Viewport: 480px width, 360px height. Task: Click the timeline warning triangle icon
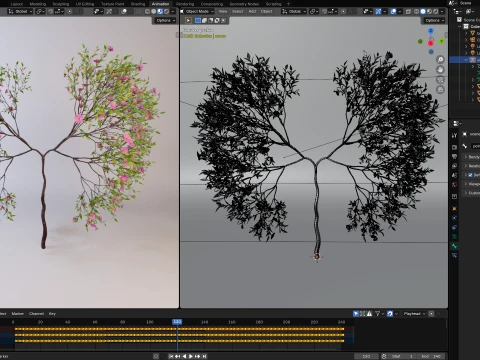point(369,314)
